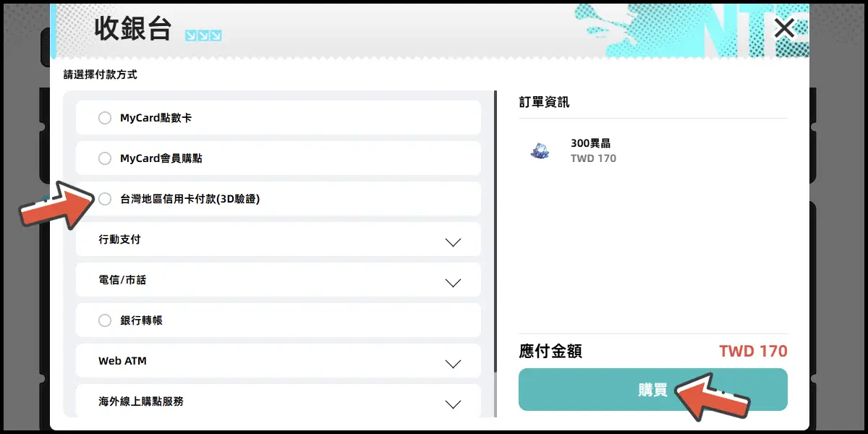Image resolution: width=868 pixels, height=434 pixels.
Task: Click the blue arrow icons beside 收銀台
Action: [x=203, y=35]
